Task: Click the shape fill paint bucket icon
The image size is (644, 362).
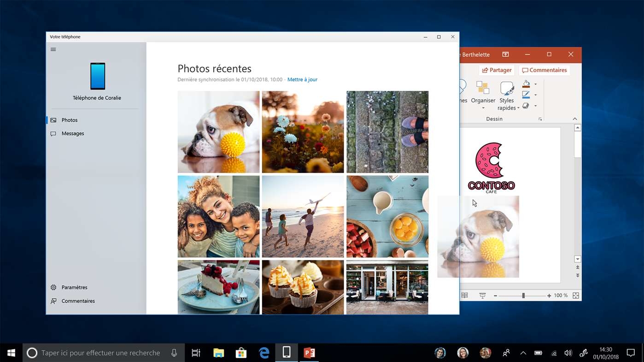Action: (526, 84)
